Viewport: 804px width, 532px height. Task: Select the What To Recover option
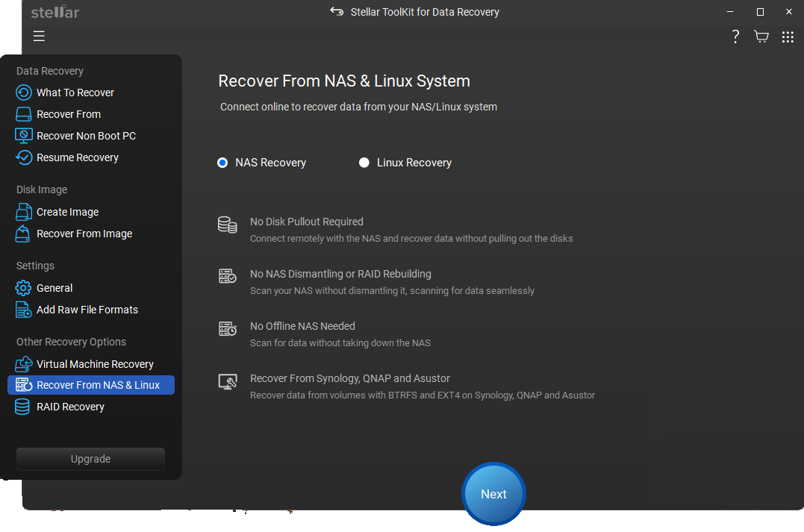coord(75,93)
